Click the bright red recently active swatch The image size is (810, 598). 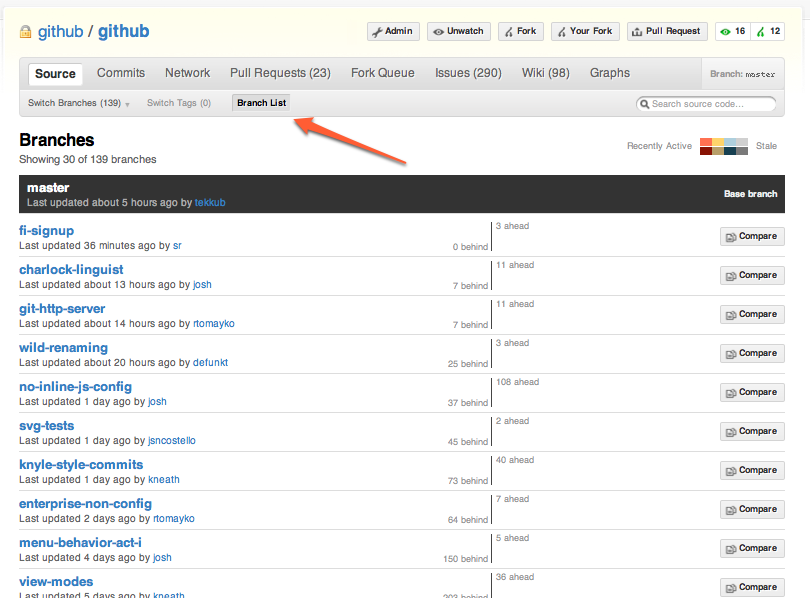point(706,143)
